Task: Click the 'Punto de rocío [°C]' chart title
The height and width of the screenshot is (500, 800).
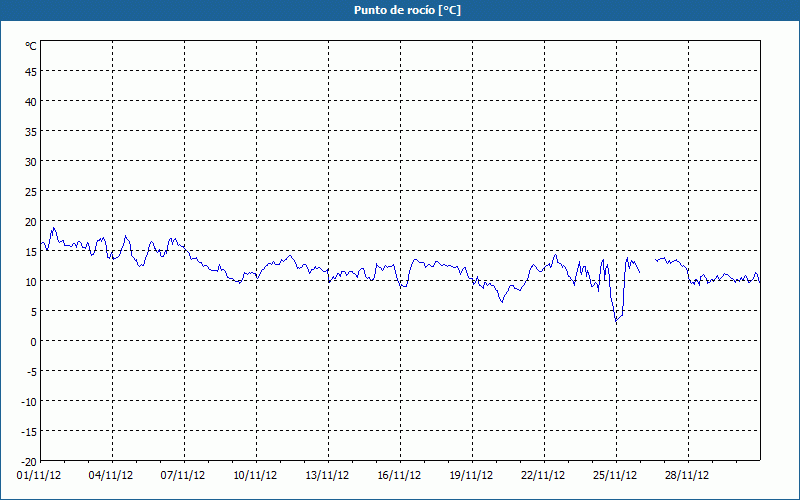Action: coord(407,10)
